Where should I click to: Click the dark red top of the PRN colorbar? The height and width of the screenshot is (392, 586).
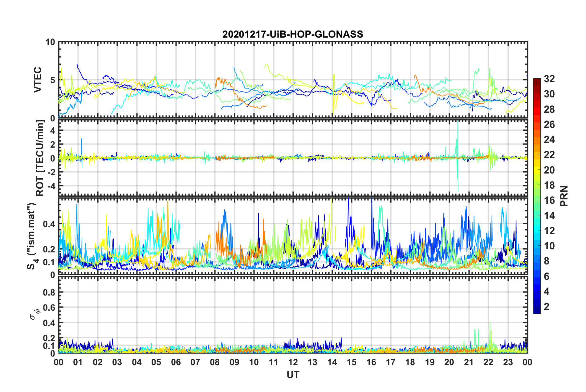click(x=537, y=81)
